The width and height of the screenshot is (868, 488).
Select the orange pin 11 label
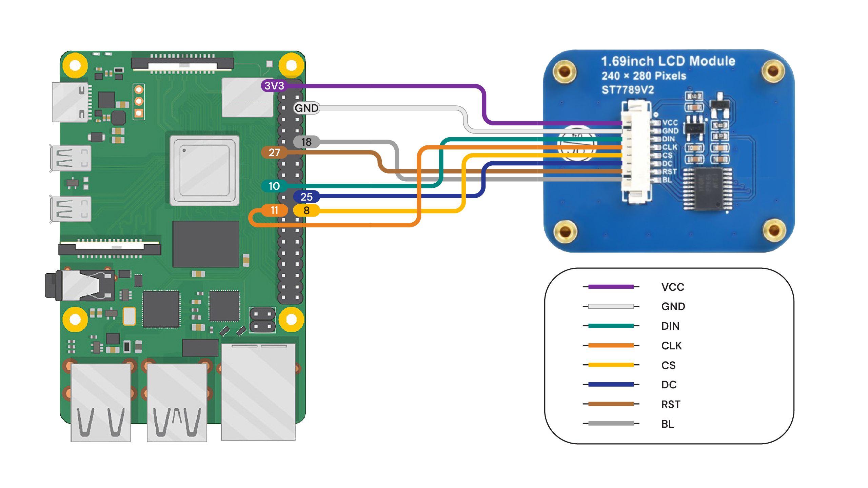pos(274,210)
